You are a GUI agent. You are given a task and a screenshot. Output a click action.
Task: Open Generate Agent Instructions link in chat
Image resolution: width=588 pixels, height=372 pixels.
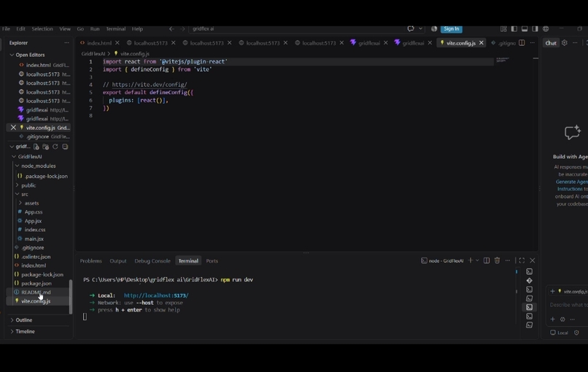(572, 185)
